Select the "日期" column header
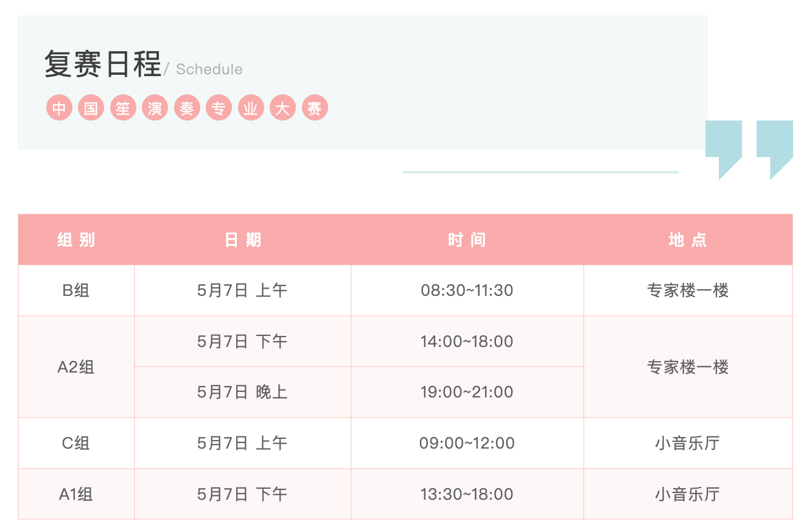Viewport: 812px width, 532px height. coord(243,240)
